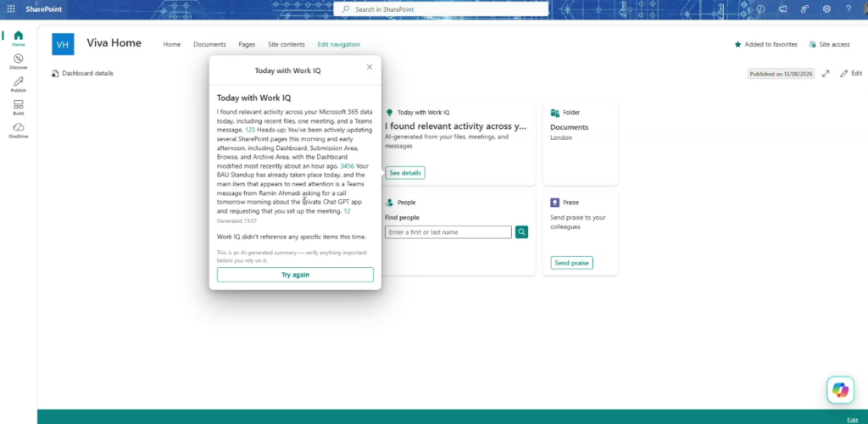Image resolution: width=868 pixels, height=424 pixels.
Task: Click the Viva Home site title
Action: coord(114,43)
